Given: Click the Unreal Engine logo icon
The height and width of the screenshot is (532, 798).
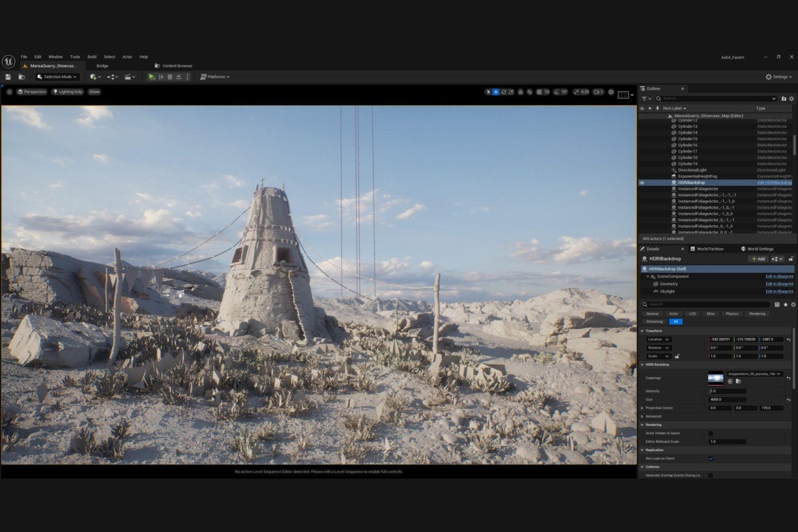Looking at the screenshot, I should click(x=9, y=62).
